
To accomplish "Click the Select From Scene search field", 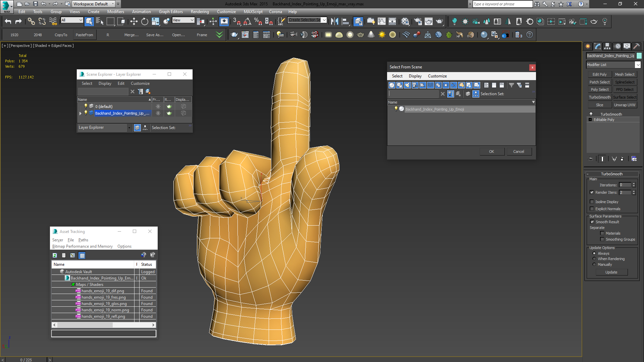I will tap(413, 94).
